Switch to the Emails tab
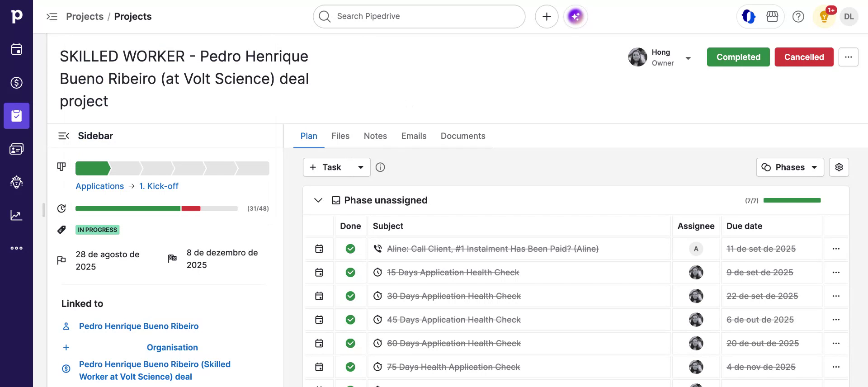The height and width of the screenshot is (387, 868). (414, 136)
